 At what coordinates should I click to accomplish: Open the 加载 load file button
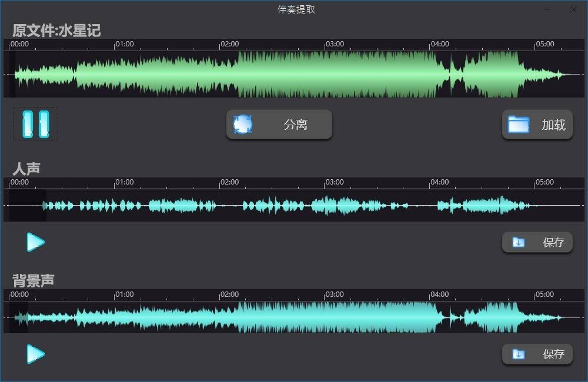click(537, 125)
